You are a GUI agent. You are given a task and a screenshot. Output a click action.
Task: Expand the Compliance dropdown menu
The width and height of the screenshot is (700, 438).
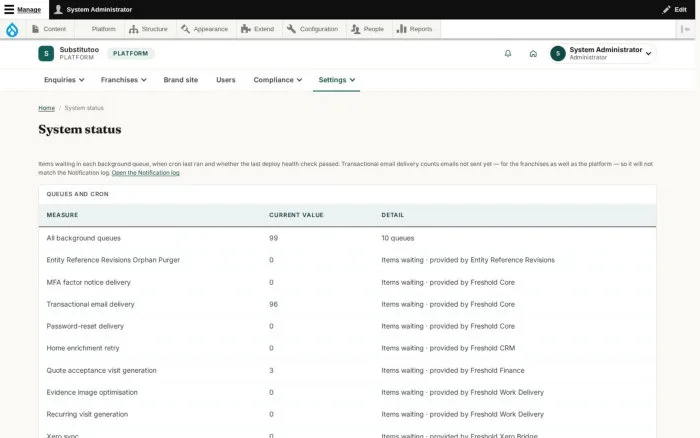click(278, 80)
